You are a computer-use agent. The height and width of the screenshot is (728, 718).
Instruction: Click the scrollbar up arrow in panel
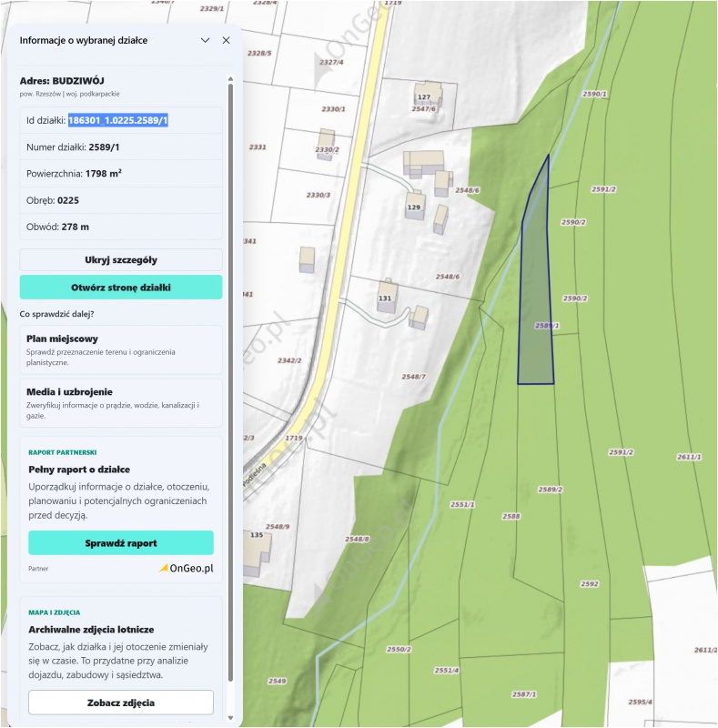click(230, 79)
